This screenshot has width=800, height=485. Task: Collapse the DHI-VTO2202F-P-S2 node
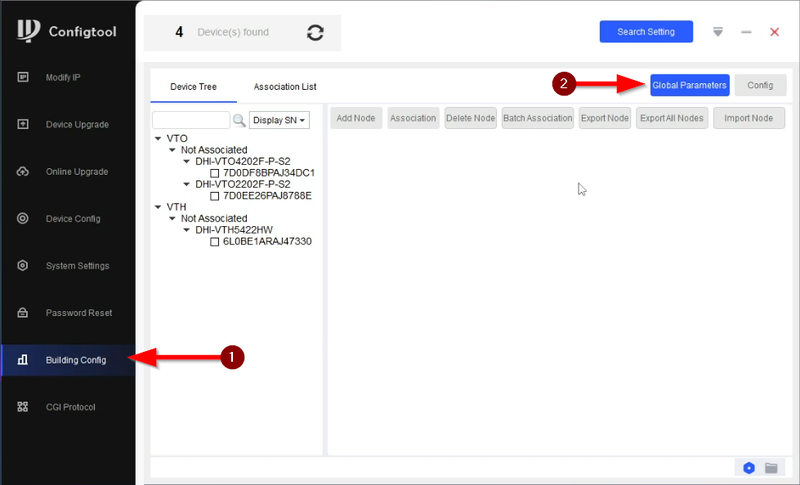[x=186, y=184]
